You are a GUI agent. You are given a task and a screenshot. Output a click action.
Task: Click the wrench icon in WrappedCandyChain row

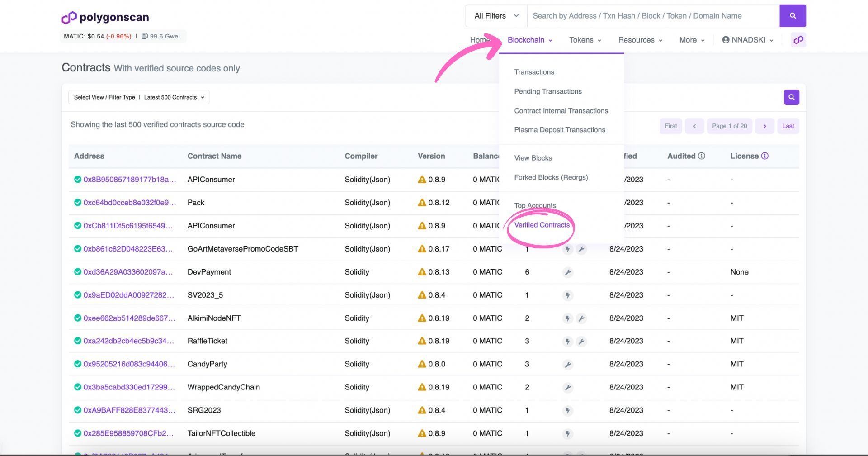[x=568, y=388]
